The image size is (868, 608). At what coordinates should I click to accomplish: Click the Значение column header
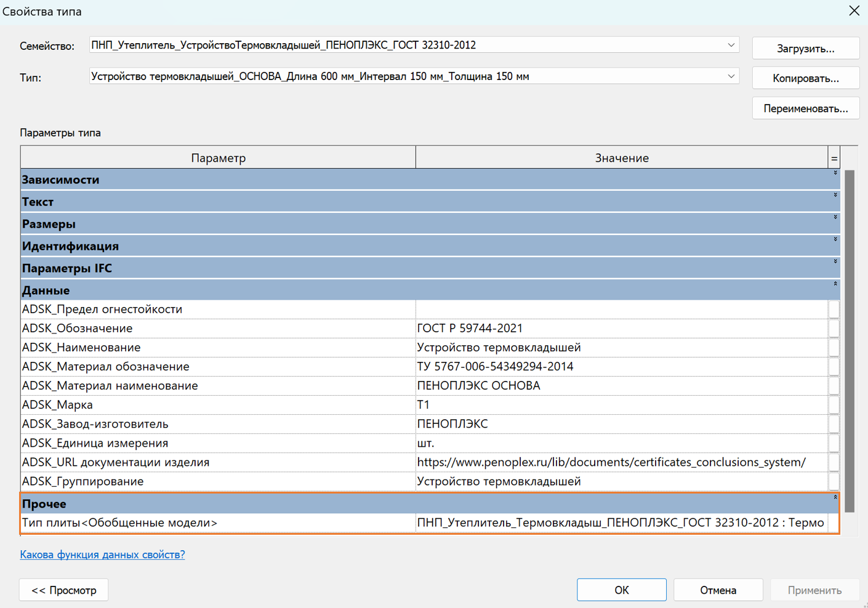pos(622,158)
